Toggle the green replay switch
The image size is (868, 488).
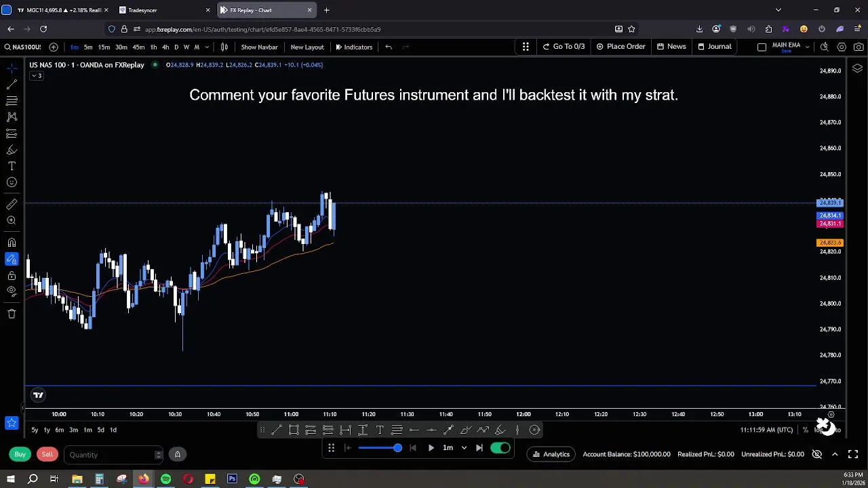coord(500,447)
